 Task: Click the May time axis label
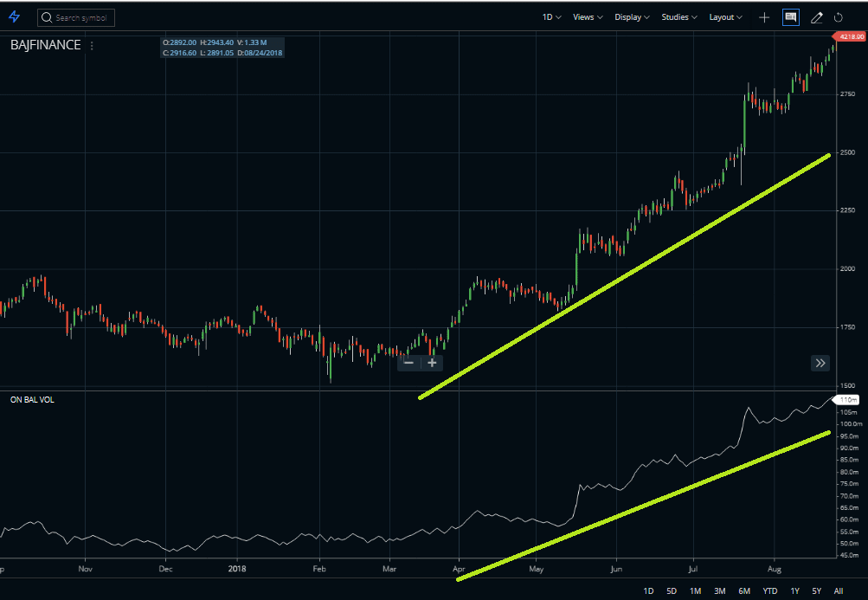[537, 569]
